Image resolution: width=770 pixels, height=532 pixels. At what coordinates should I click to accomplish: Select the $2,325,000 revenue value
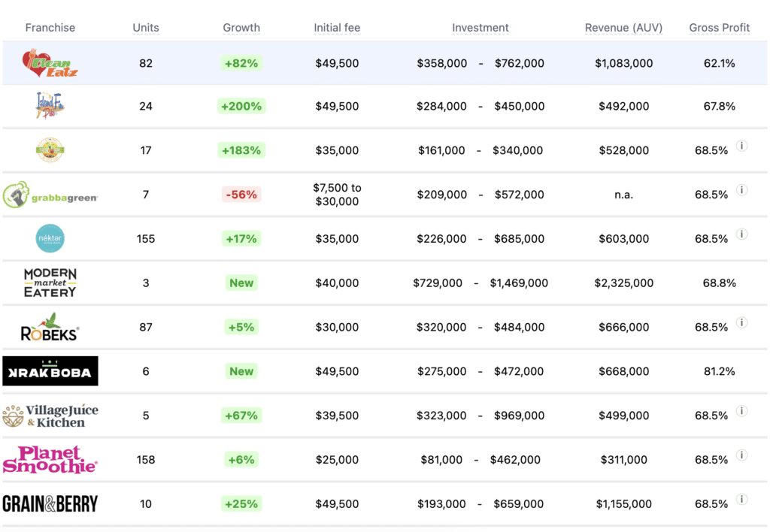pyautogui.click(x=623, y=283)
